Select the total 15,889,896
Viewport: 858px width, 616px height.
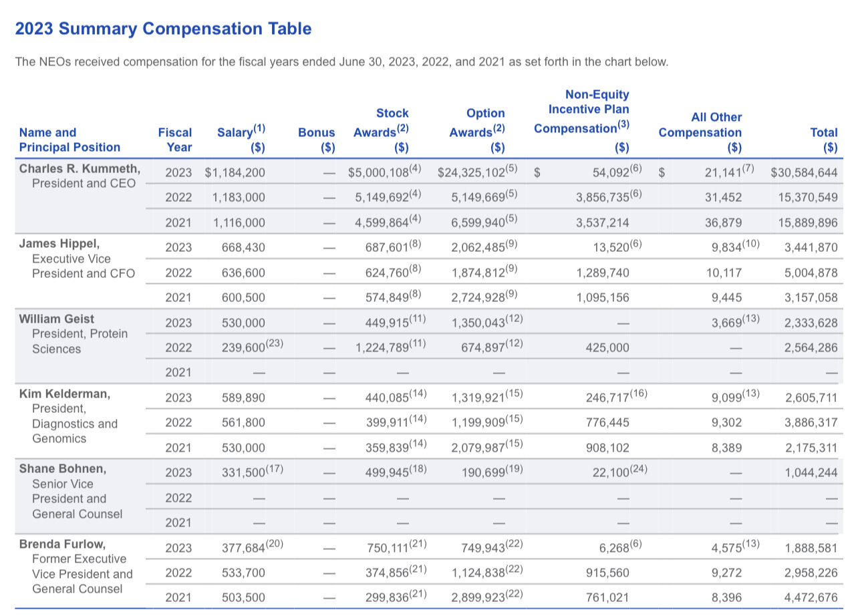(808, 222)
